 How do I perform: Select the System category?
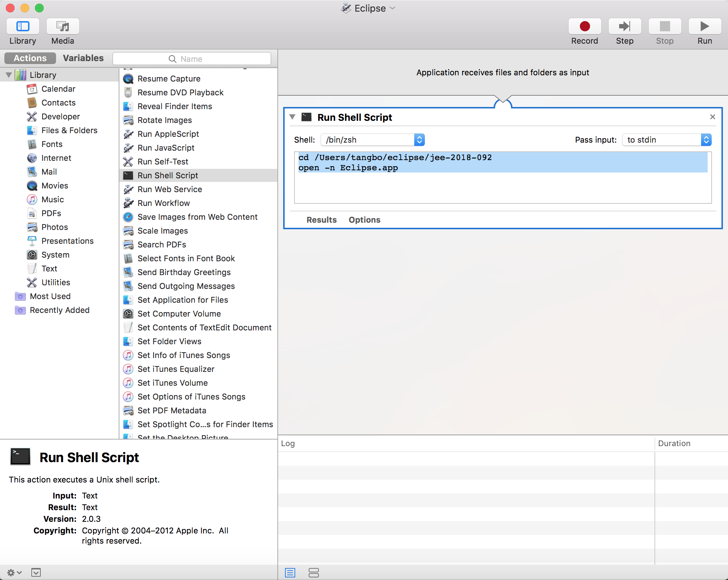pyautogui.click(x=55, y=255)
